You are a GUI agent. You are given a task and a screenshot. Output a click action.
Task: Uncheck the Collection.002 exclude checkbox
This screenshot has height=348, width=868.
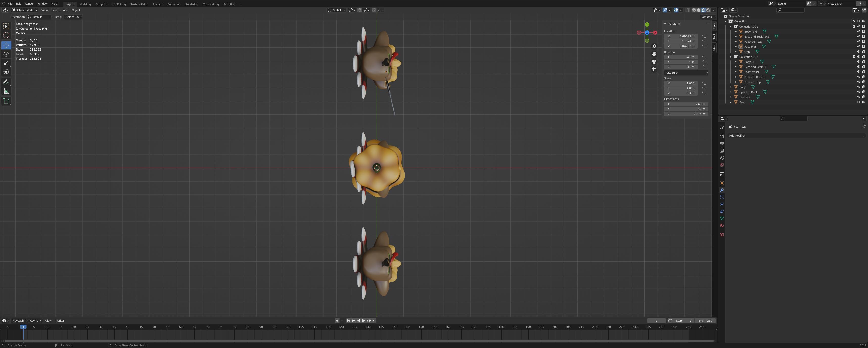tap(854, 57)
